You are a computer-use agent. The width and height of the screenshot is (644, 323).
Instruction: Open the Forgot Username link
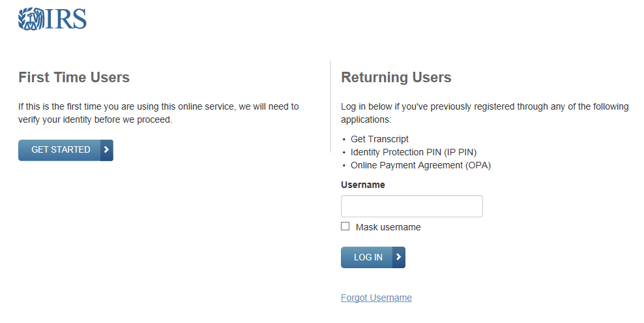coord(376,298)
